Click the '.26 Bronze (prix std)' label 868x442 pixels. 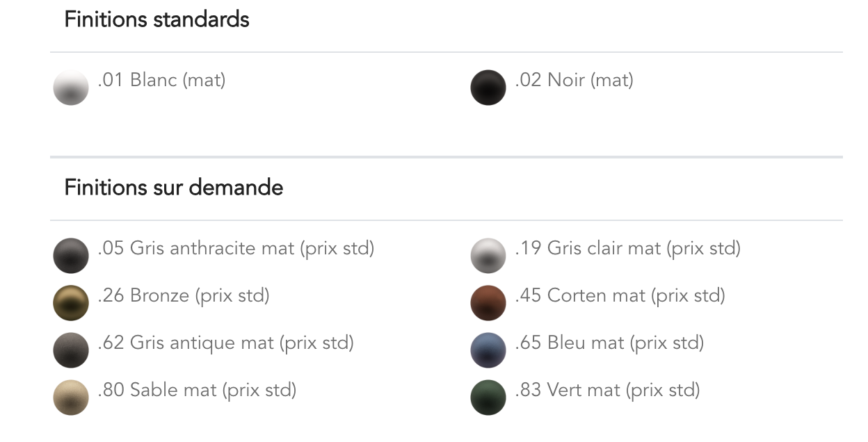[184, 296]
